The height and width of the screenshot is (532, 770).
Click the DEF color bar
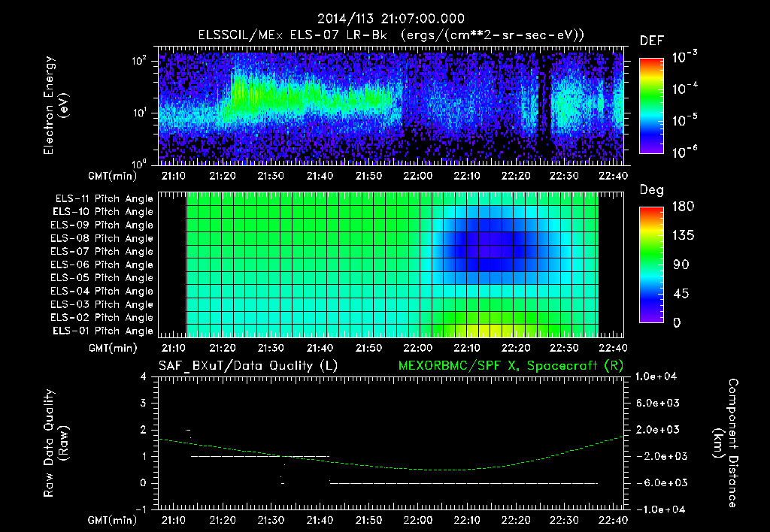click(x=651, y=106)
